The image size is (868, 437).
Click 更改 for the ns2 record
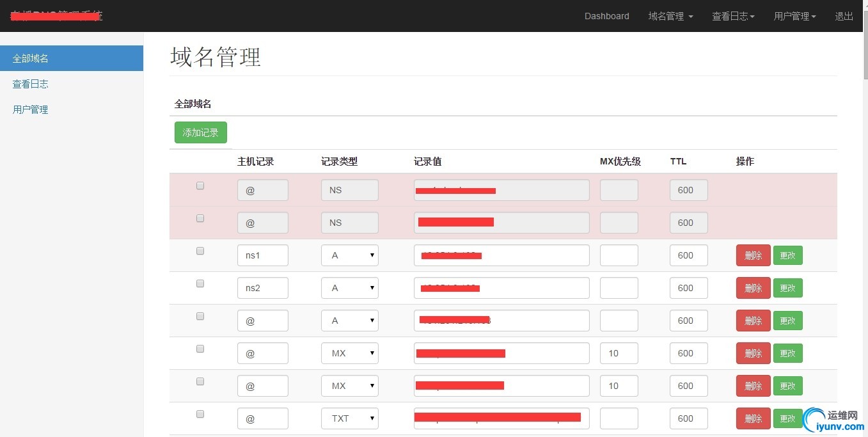(788, 288)
